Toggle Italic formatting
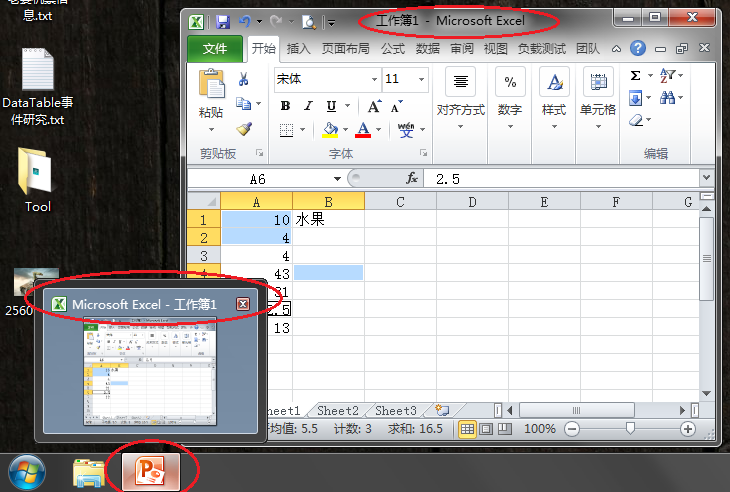The width and height of the screenshot is (730, 492). pos(308,106)
